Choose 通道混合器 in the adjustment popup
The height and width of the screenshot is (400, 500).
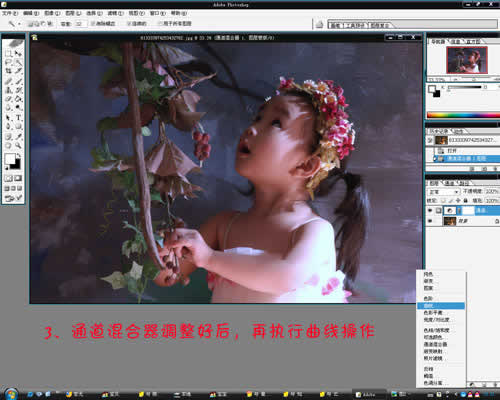coord(441,344)
